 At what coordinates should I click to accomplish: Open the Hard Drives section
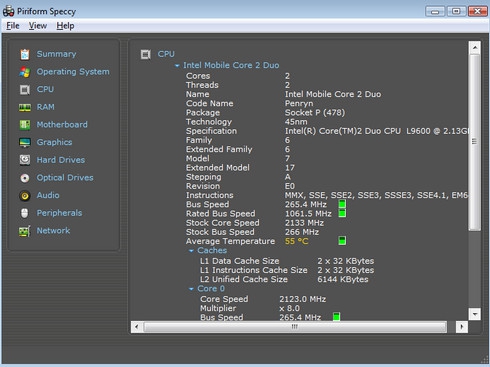(x=61, y=160)
